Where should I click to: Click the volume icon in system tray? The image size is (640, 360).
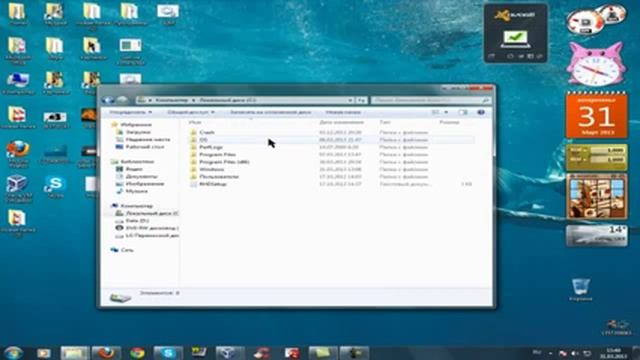coord(575,353)
